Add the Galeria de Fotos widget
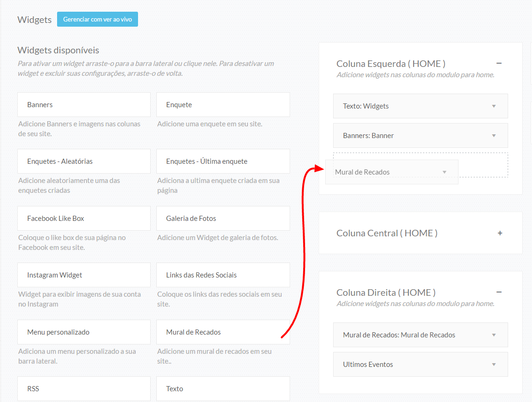The image size is (532, 402). pyautogui.click(x=223, y=218)
